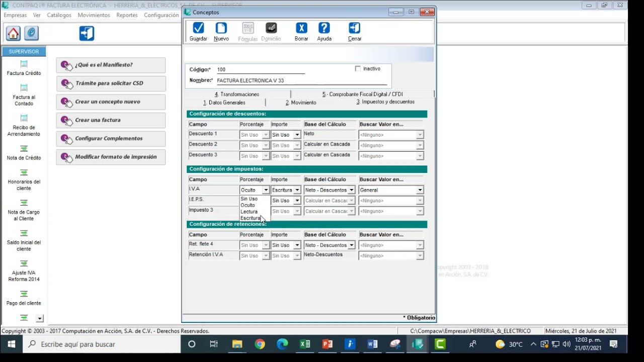Toggle the Inactivo checkbox
The height and width of the screenshot is (362, 644).
[358, 69]
